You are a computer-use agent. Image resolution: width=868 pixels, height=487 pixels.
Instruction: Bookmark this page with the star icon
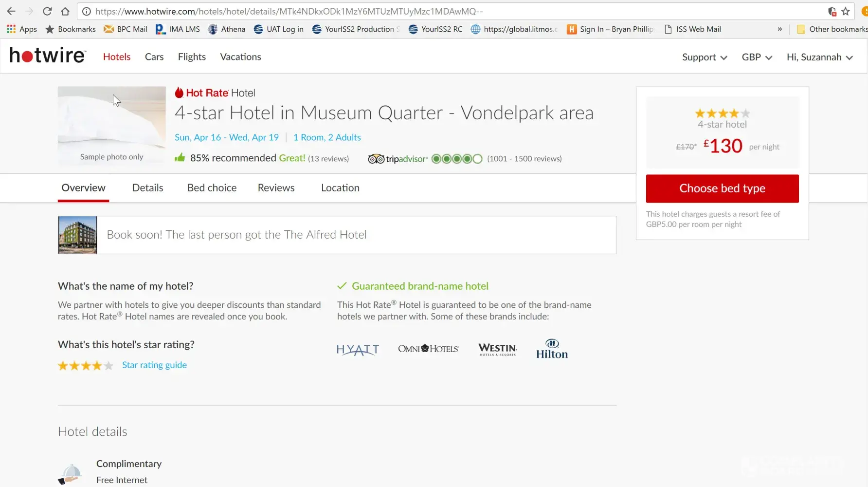(846, 11)
